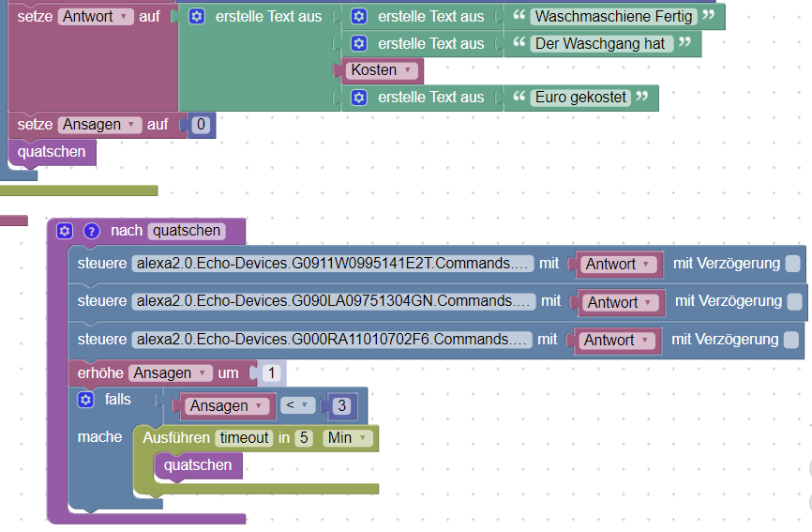Edit the number 1 in 'erhöhe Ansagen um' block

(271, 373)
